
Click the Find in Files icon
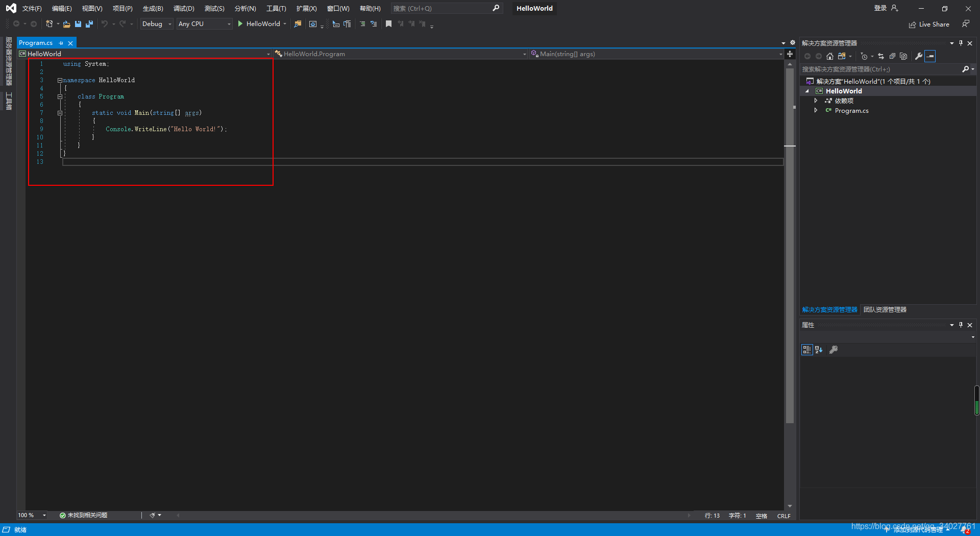click(298, 24)
